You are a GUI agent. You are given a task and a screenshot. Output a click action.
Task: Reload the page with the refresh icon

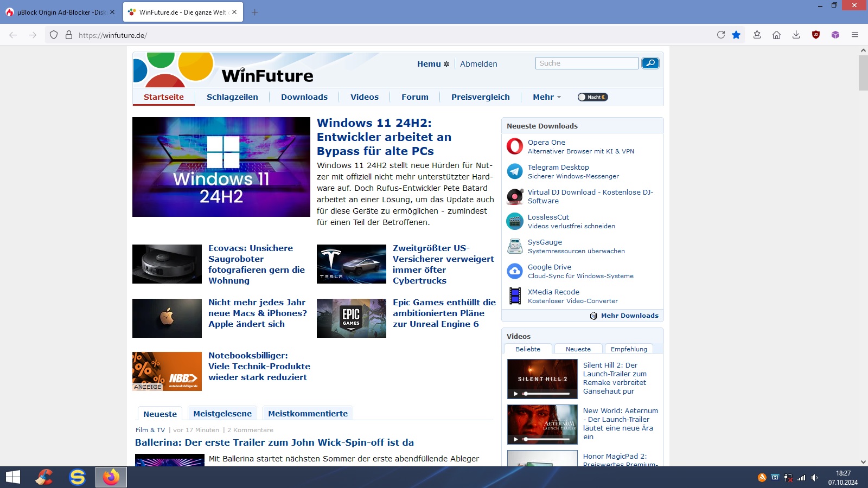[721, 35]
